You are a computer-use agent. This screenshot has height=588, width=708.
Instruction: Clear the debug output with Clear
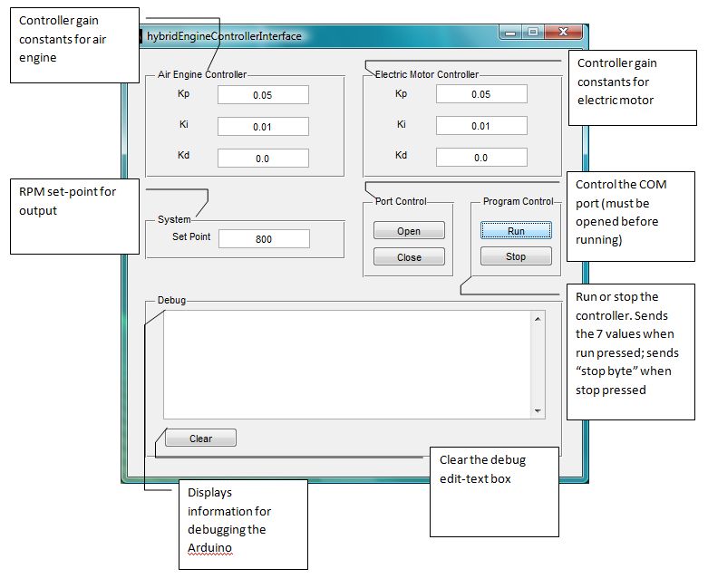click(200, 439)
